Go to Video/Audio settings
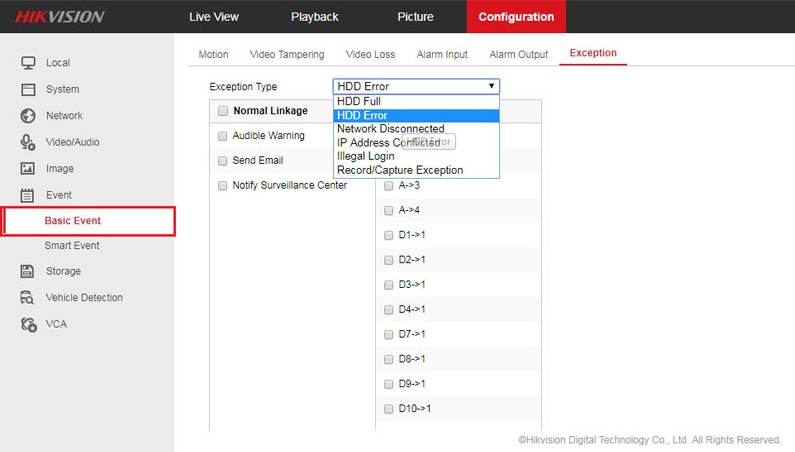This screenshot has height=452, width=795. 73,142
